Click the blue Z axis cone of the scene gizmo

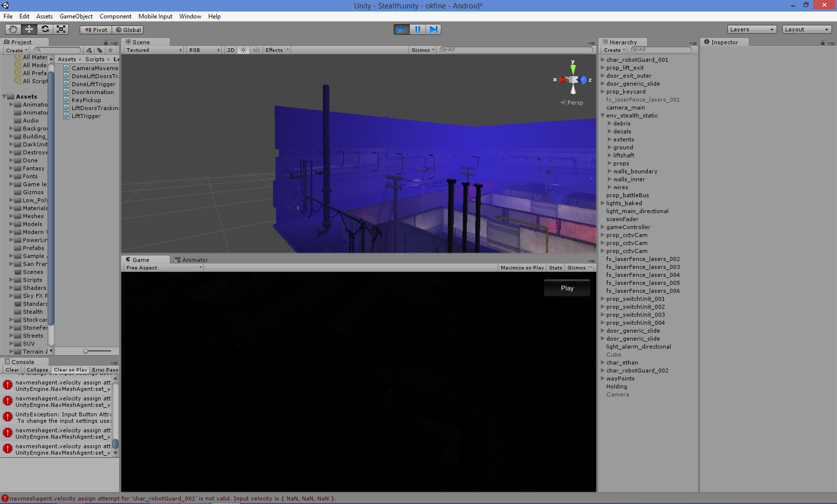[x=583, y=80]
